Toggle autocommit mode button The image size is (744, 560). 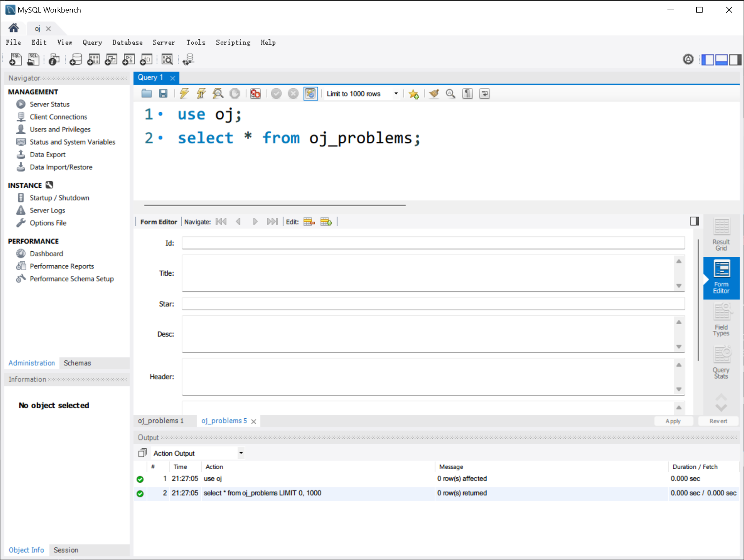(x=310, y=94)
